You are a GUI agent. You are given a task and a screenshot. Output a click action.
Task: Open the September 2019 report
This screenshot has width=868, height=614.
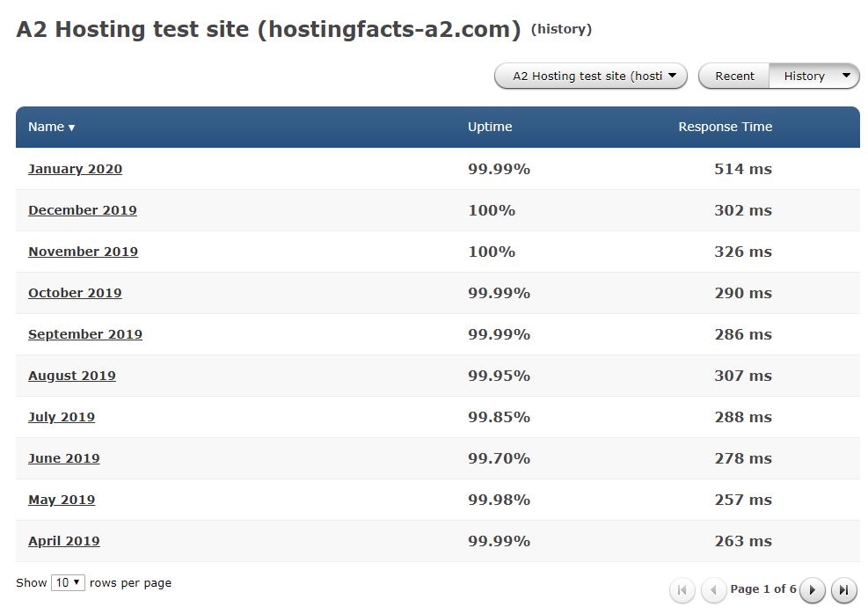pyautogui.click(x=85, y=334)
